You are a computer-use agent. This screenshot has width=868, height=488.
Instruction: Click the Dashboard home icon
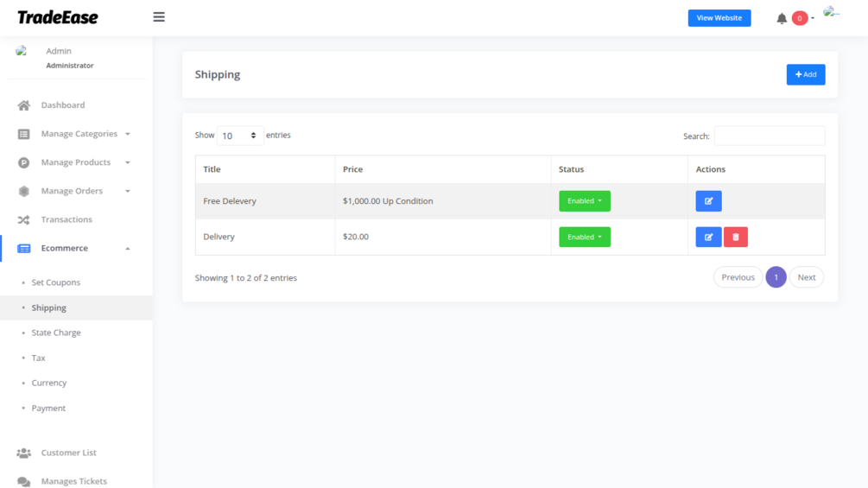click(24, 105)
